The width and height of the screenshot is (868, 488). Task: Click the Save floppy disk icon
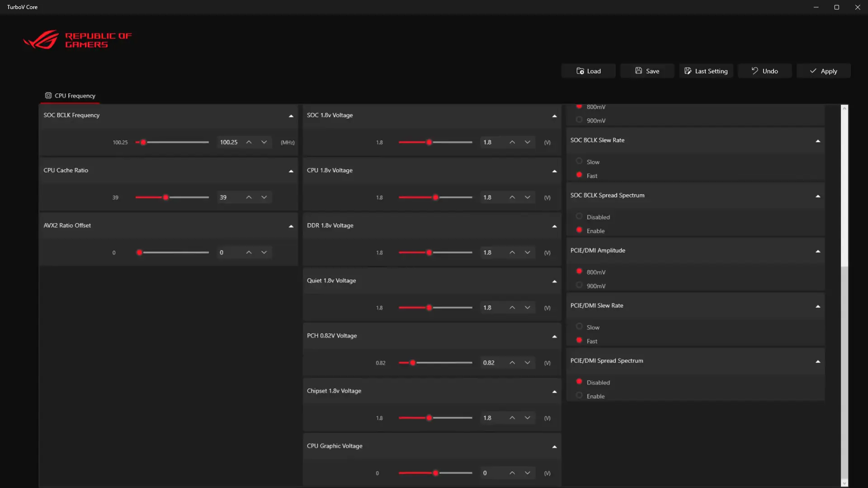tap(638, 70)
